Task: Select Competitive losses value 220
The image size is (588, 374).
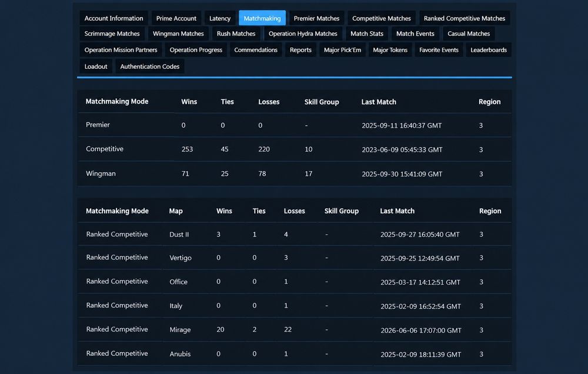Action: pyautogui.click(x=263, y=149)
